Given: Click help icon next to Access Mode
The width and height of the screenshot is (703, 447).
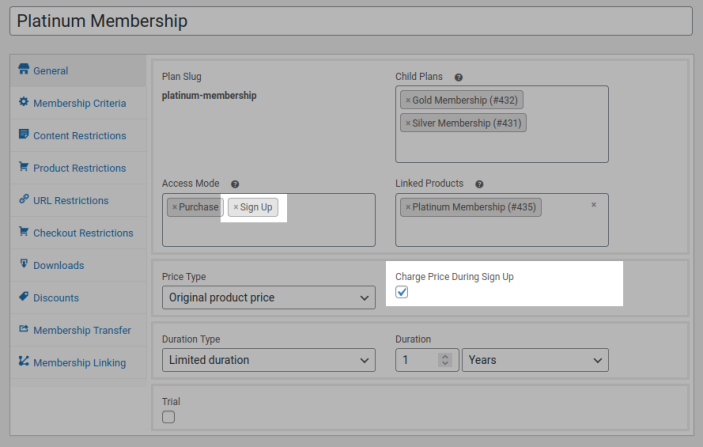Looking at the screenshot, I should point(235,184).
